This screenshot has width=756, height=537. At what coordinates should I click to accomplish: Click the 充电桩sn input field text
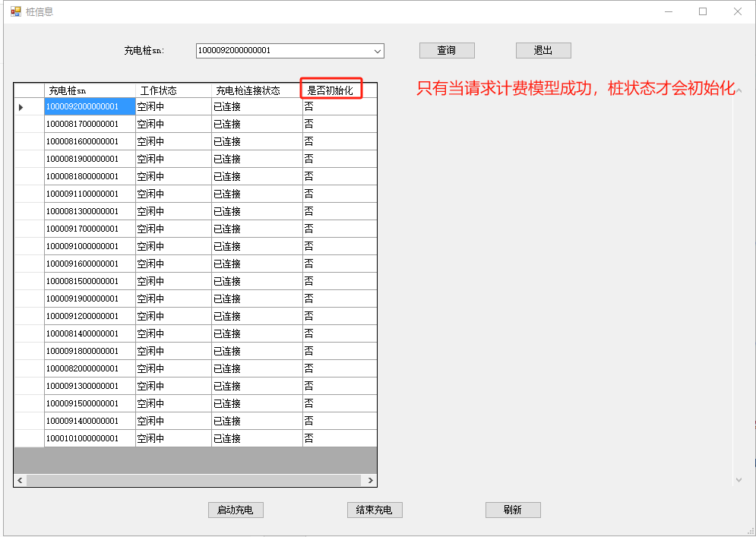tap(281, 51)
